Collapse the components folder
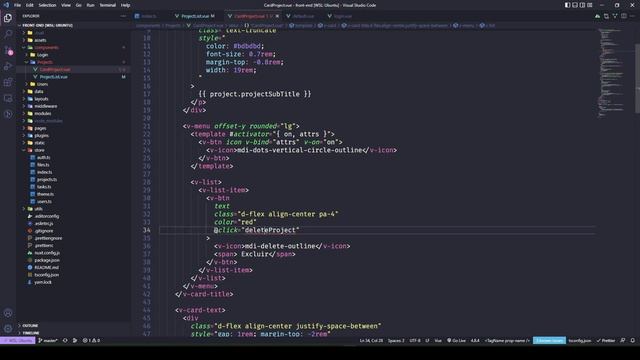This screenshot has height=360, width=640. click(x=46, y=47)
